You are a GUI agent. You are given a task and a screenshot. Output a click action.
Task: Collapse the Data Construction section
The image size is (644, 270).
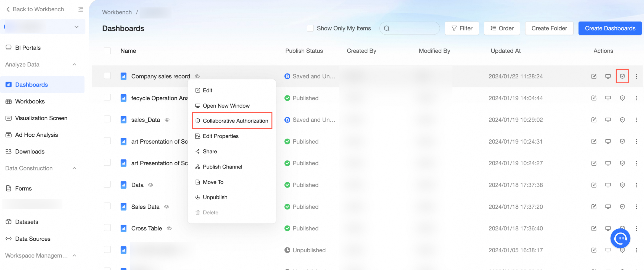tap(74, 168)
